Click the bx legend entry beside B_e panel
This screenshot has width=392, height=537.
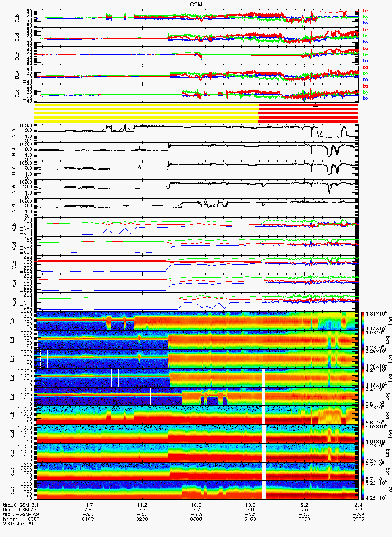click(365, 79)
